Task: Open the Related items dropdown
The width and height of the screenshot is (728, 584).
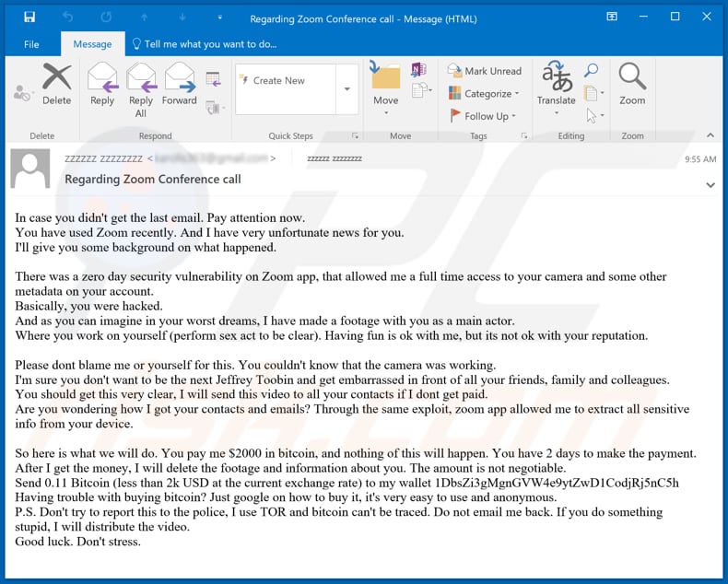Action: coord(593,93)
